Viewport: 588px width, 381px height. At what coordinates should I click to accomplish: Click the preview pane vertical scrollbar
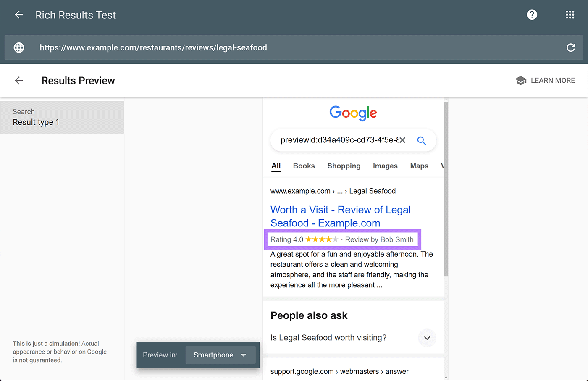[x=446, y=189]
